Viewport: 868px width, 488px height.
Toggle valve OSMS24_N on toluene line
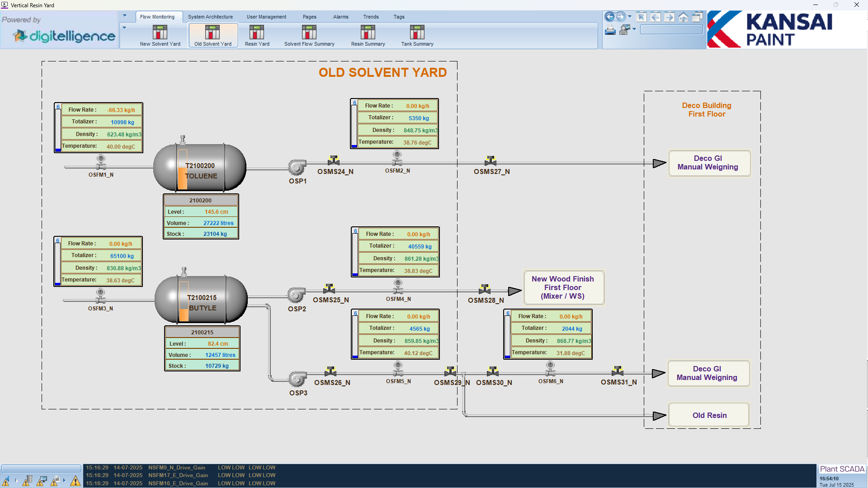point(334,160)
